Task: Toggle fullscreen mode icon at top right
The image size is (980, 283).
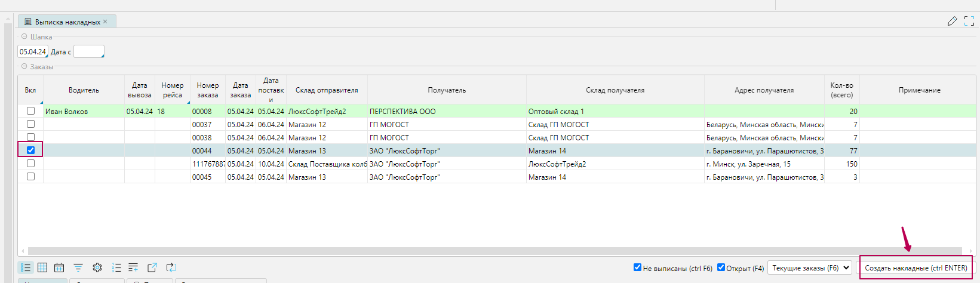Action: (969, 21)
